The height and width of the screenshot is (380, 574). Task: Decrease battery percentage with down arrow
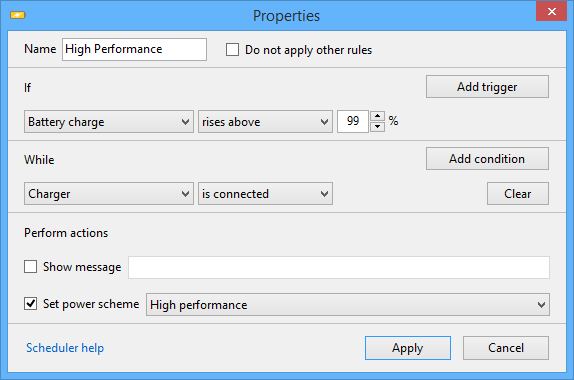coord(377,127)
